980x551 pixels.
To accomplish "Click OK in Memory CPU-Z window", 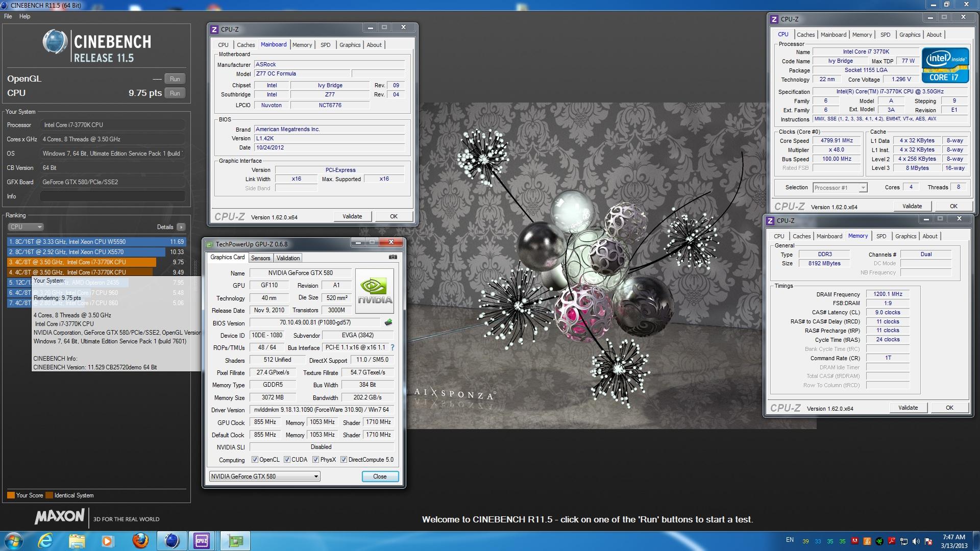I will [949, 408].
